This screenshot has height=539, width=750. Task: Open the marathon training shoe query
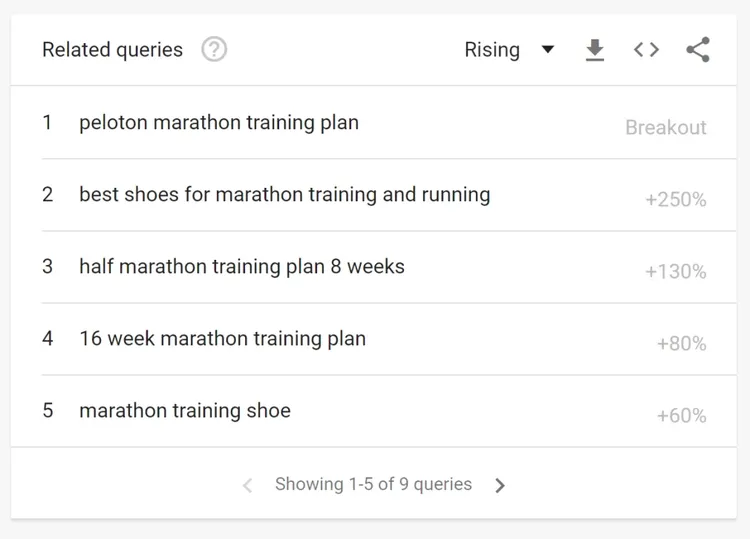pyautogui.click(x=185, y=410)
